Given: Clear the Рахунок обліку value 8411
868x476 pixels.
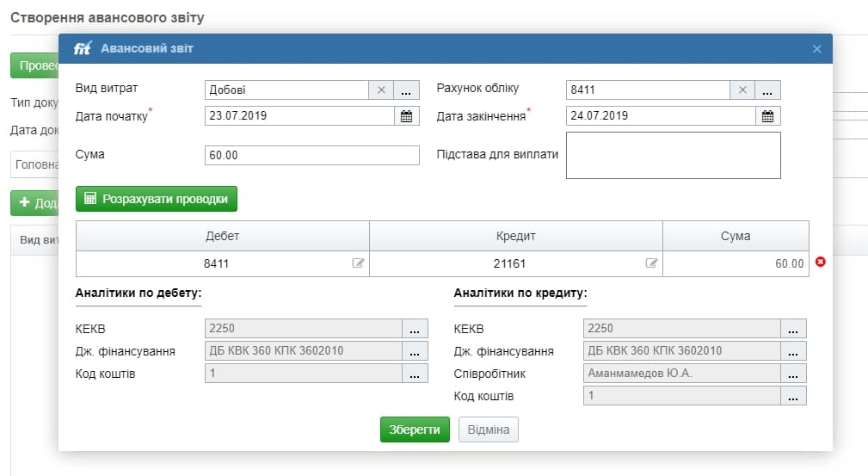Looking at the screenshot, I should (743, 90).
